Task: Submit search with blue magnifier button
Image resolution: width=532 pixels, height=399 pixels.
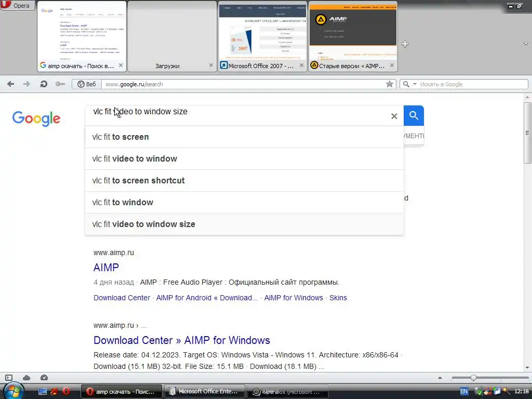Action: pyautogui.click(x=414, y=116)
